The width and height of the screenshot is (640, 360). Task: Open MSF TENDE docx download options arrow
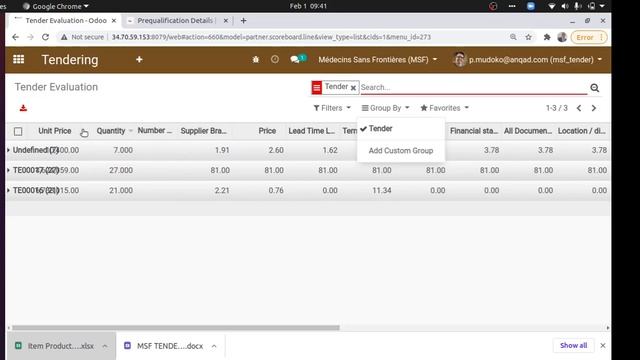214,346
